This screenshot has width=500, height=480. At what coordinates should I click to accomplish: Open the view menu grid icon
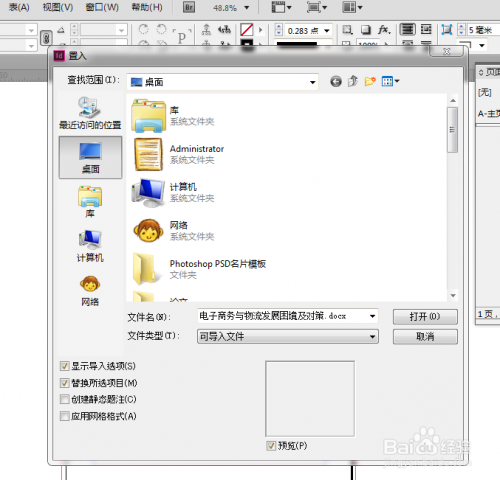click(x=390, y=81)
